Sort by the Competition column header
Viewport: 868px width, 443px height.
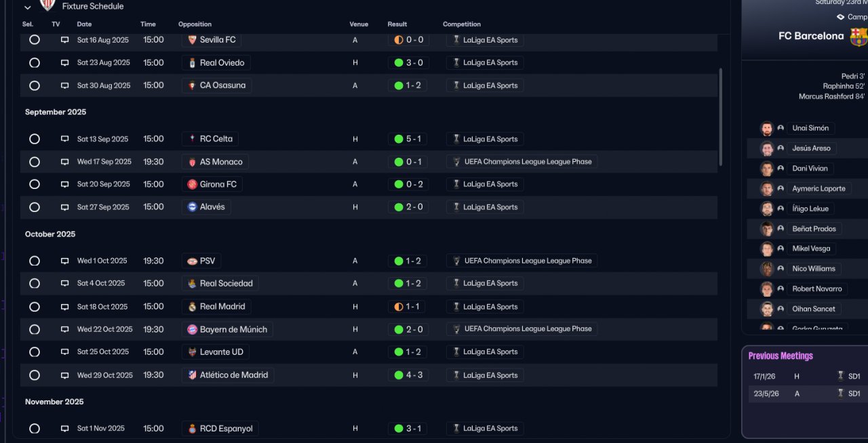pyautogui.click(x=461, y=24)
